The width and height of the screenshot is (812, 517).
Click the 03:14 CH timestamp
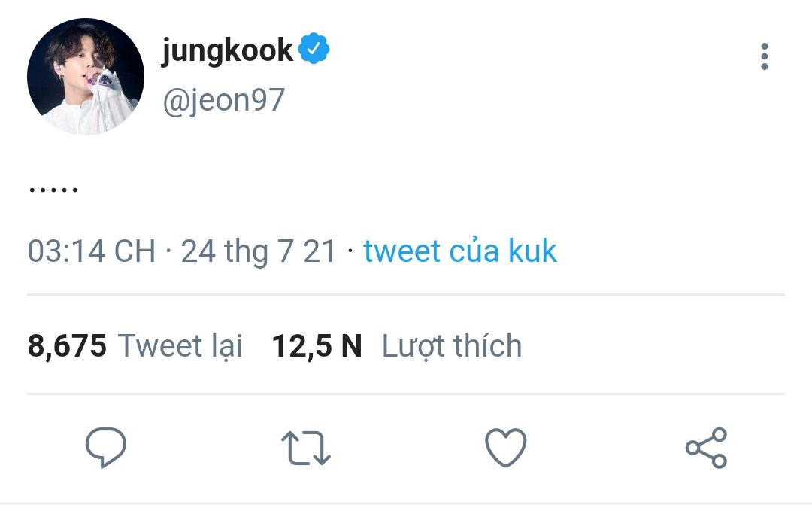pyautogui.click(x=91, y=251)
